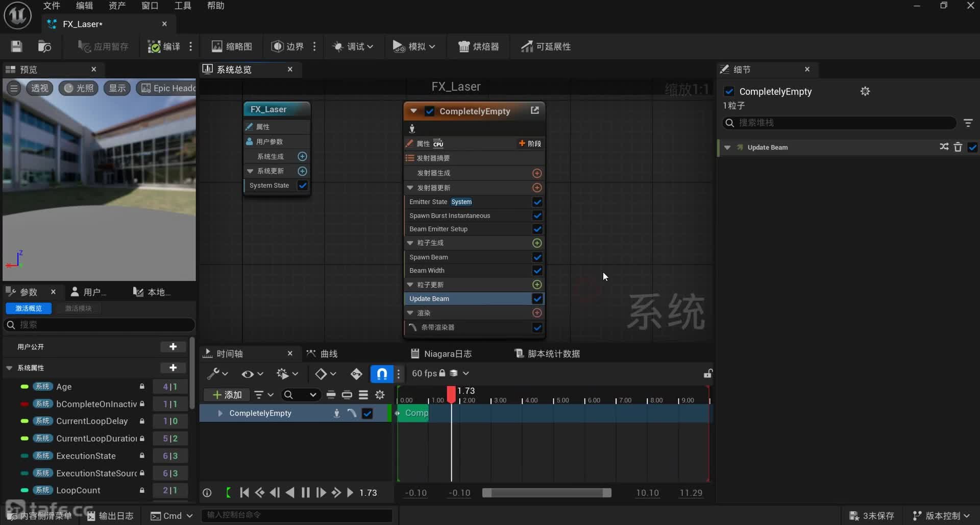Toggle System State checkbox in FX_Laser node

[x=303, y=185]
